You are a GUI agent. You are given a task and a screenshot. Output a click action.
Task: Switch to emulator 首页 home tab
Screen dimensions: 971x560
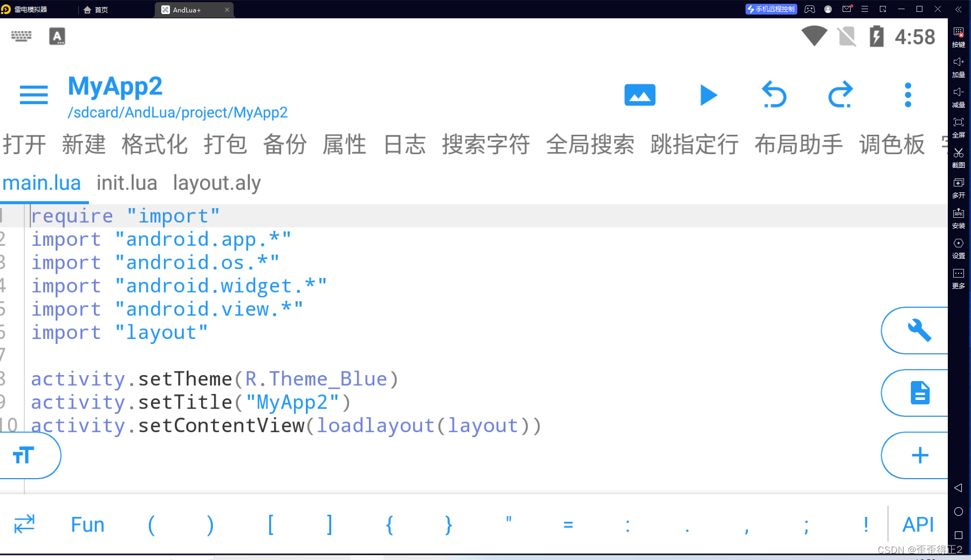point(96,10)
